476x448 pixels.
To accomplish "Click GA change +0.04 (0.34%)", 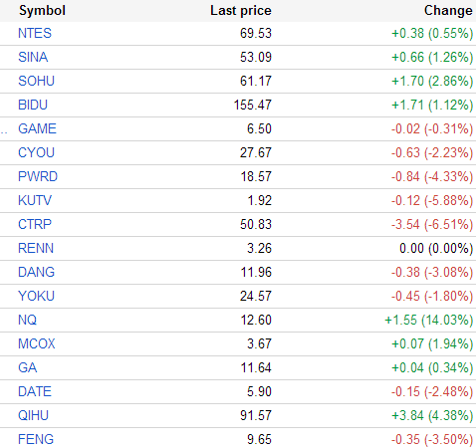I will click(x=432, y=367).
